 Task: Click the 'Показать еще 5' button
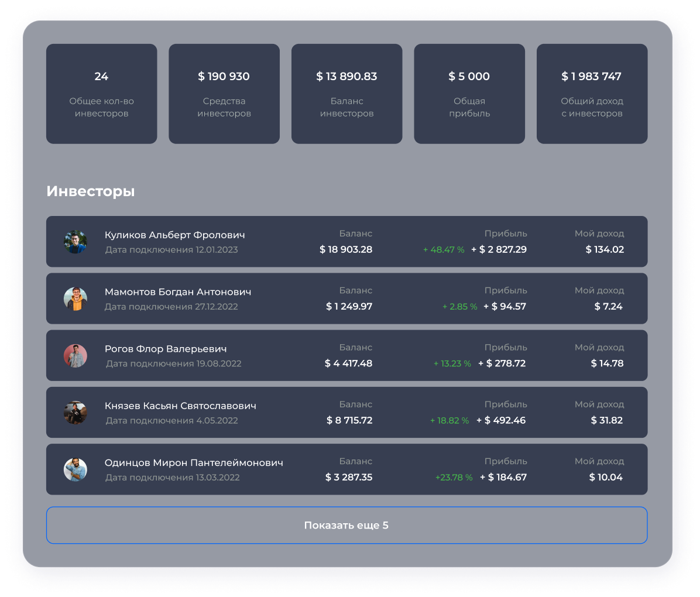(347, 525)
